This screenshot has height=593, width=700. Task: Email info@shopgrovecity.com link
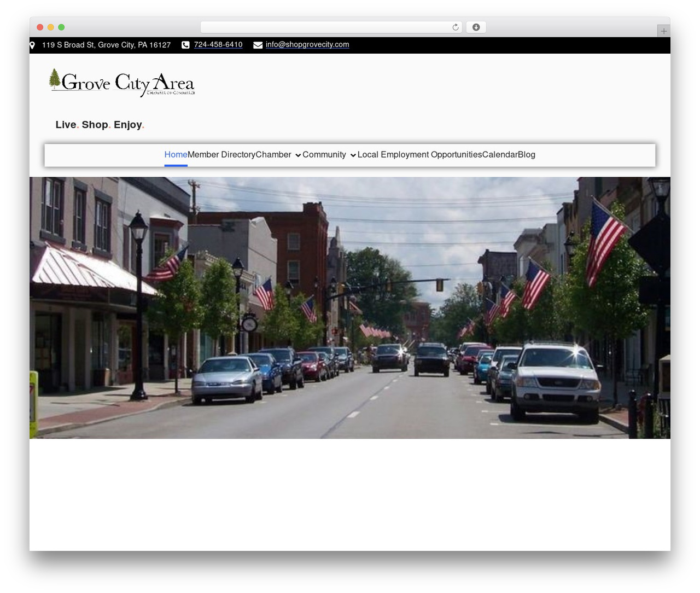click(x=307, y=45)
